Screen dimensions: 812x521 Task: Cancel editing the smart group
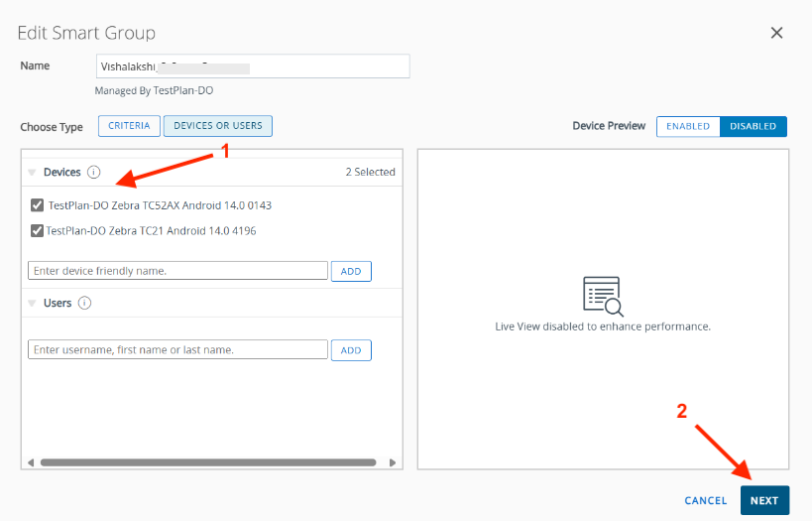click(706, 500)
